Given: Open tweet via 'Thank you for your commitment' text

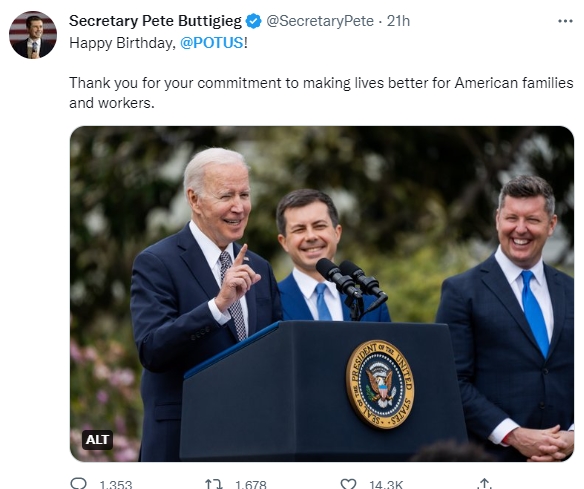Looking at the screenshot, I should pyautogui.click(x=321, y=93).
